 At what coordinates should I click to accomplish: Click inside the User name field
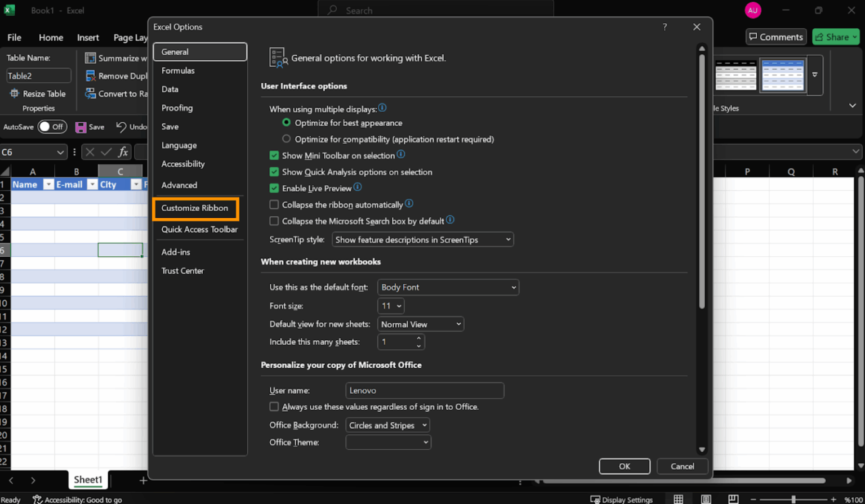point(425,390)
